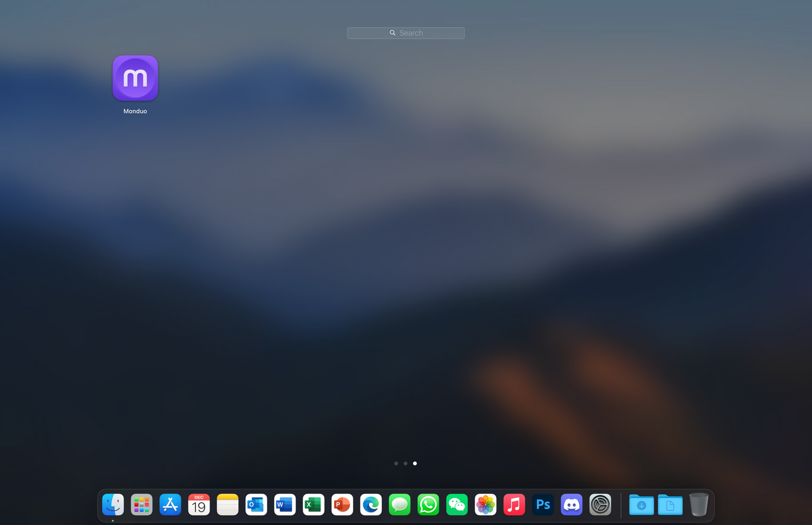This screenshot has height=525, width=812.
Task: Launch Discord from the Dock
Action: click(x=572, y=504)
